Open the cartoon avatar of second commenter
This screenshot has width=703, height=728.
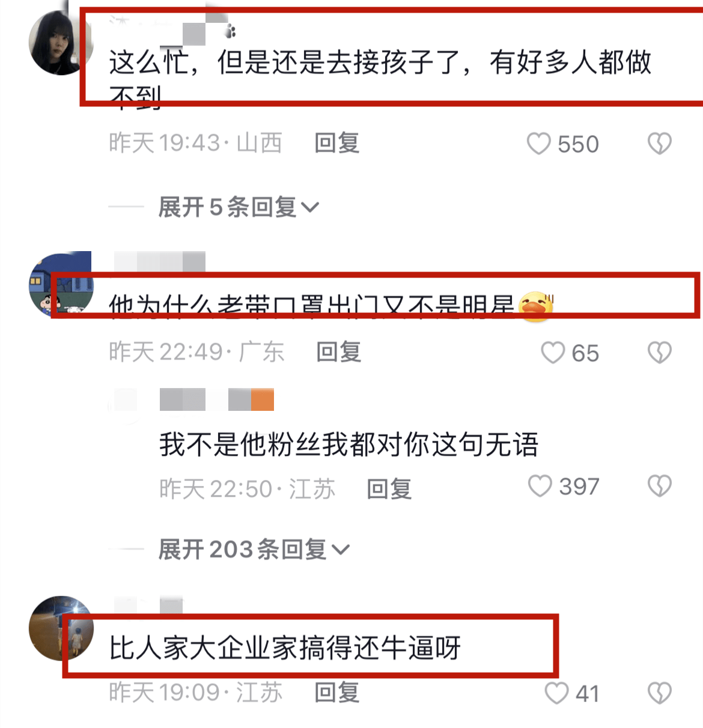click(61, 284)
